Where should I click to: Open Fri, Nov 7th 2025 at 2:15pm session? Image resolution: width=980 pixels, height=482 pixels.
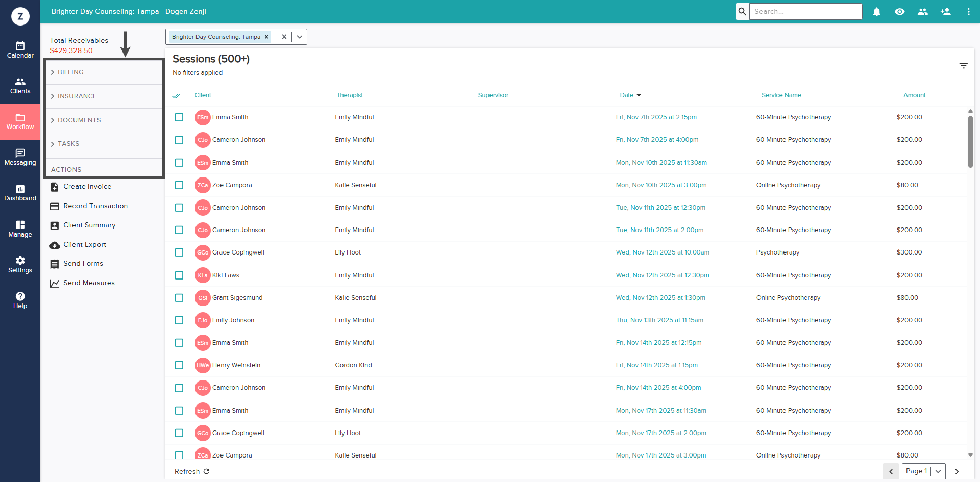tap(656, 117)
